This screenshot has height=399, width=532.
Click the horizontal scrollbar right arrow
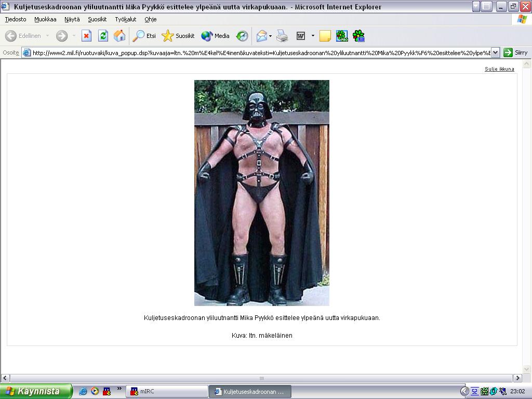tap(517, 378)
